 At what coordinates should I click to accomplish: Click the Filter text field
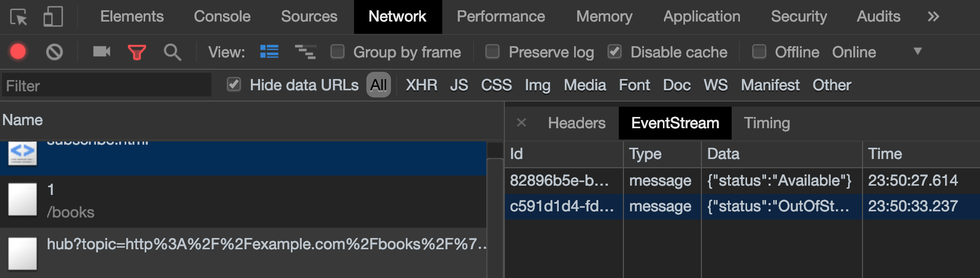click(x=107, y=85)
